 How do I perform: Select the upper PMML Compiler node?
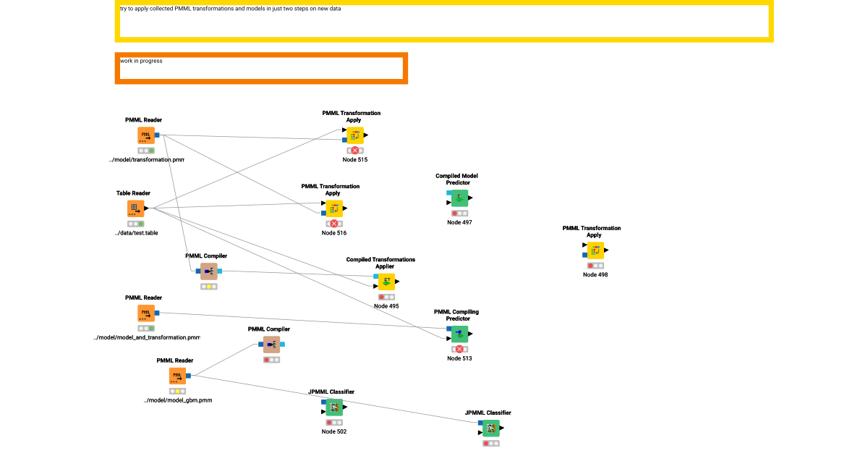click(x=208, y=273)
